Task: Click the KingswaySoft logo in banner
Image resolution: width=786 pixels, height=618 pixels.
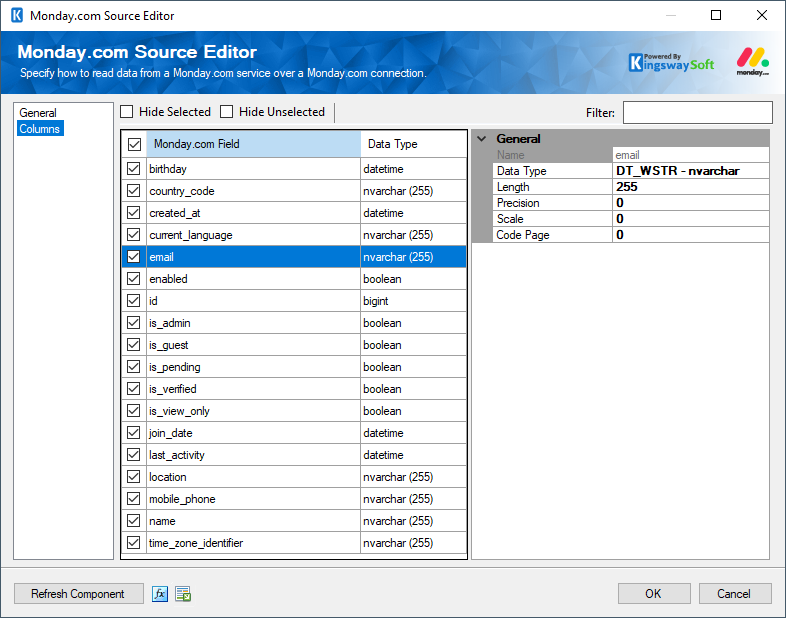Action: point(671,63)
